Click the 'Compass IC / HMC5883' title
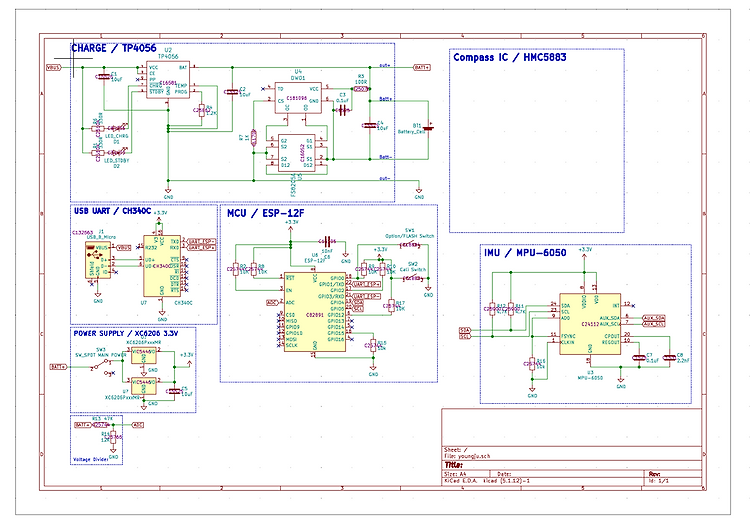The width and height of the screenshot is (750, 521). tap(510, 57)
